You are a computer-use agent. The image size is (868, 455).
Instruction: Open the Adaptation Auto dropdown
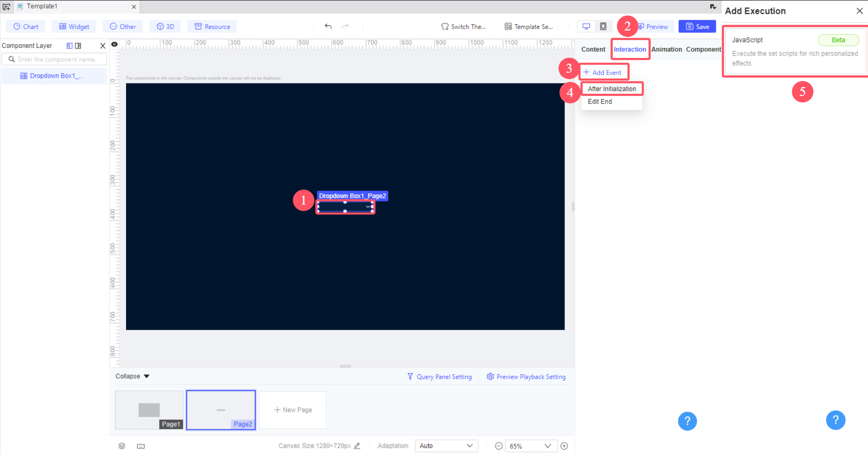[446, 446]
